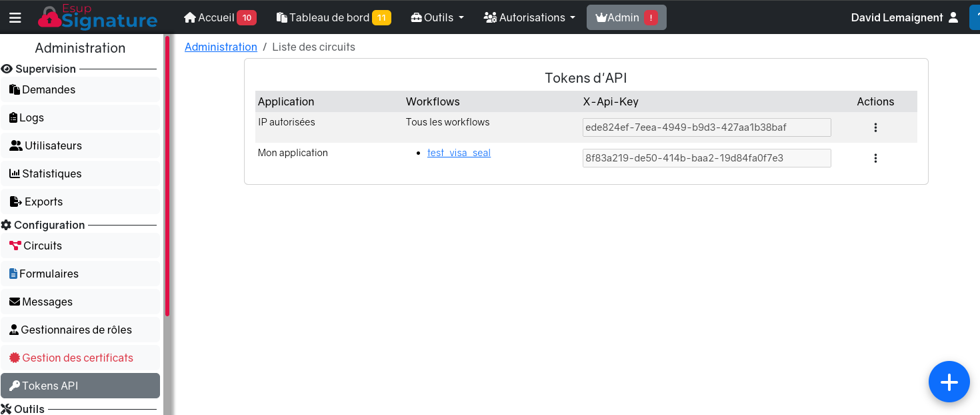The image size is (980, 415).
Task: Expand the Autorisations dropdown menu
Action: 529,18
